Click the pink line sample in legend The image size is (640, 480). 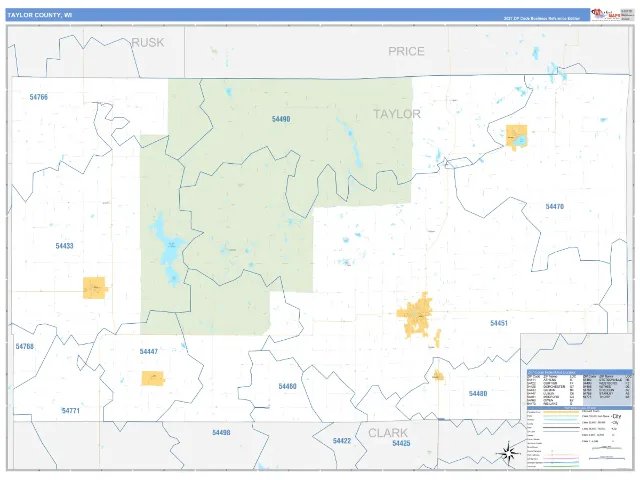(561, 458)
